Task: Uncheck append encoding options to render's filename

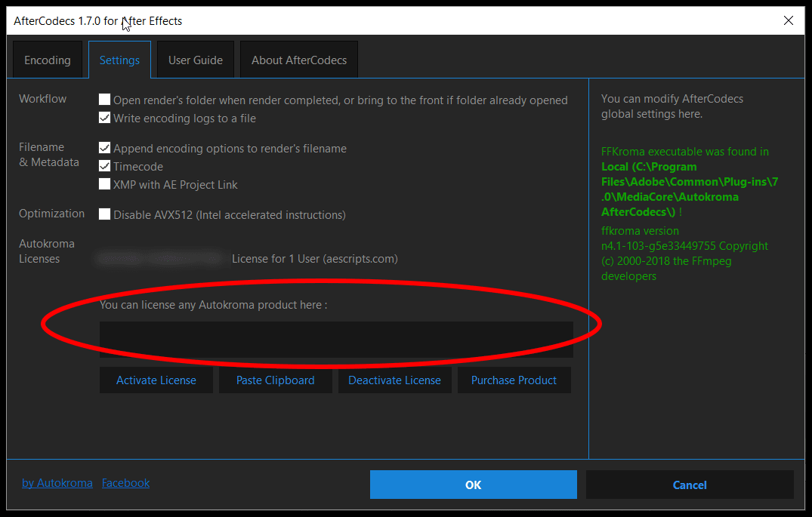Action: coord(104,148)
